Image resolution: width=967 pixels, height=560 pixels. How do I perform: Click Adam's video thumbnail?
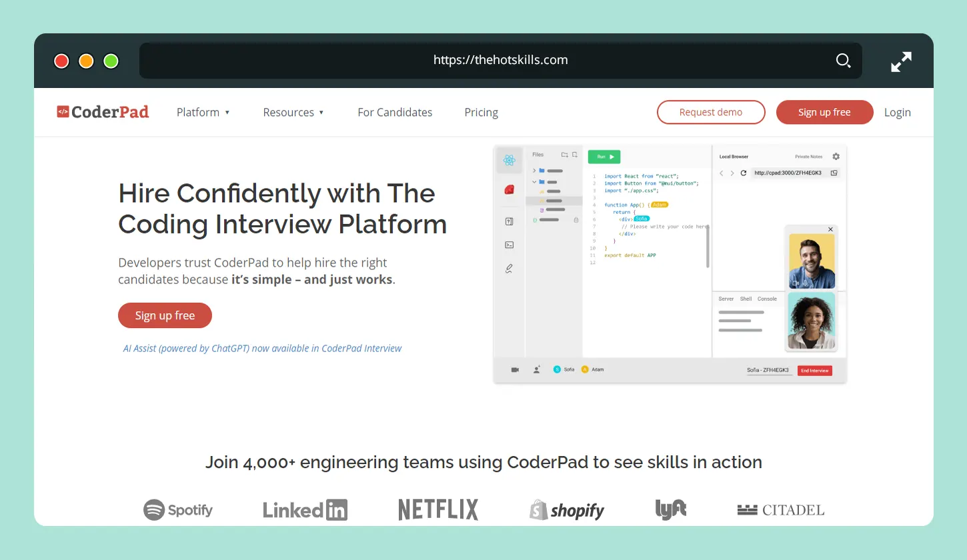(x=812, y=261)
